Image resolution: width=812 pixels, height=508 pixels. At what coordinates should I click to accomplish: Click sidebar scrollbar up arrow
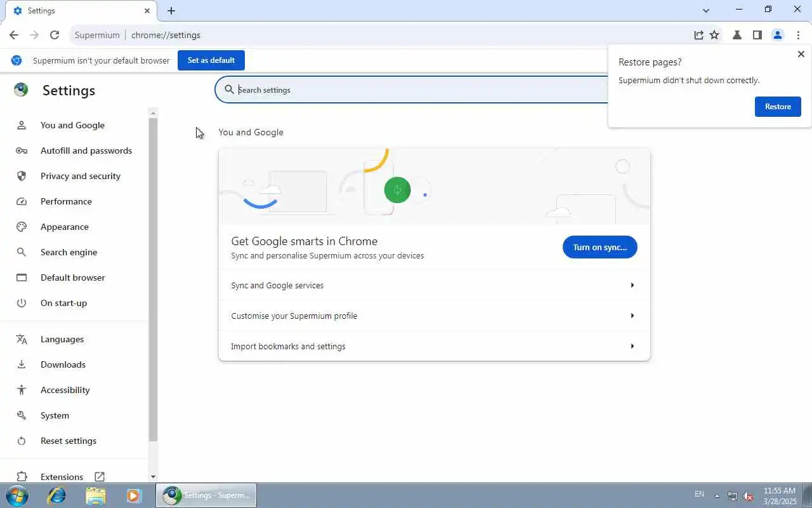[x=152, y=113]
